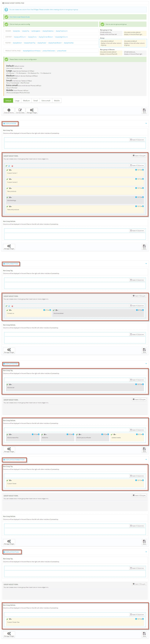The width and height of the screenshot is (150, 644).
Task: Collapse the DISPLAYHOME panel with its arrow
Action: pos(146,123)
